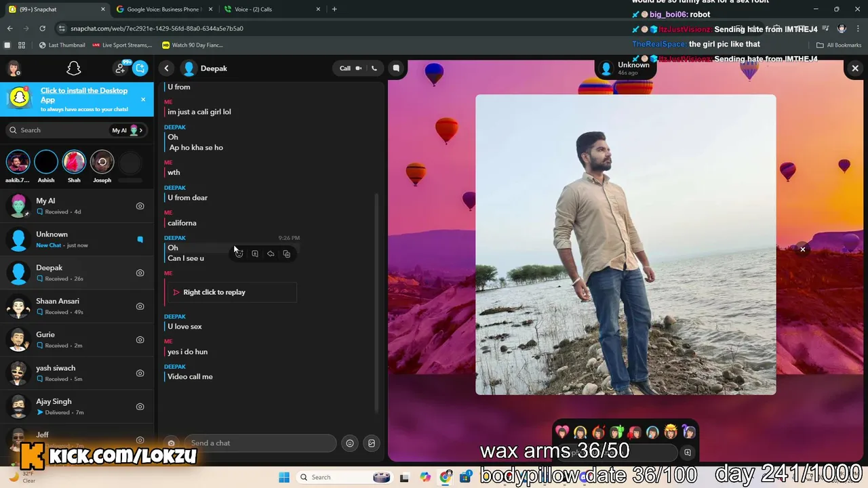This screenshot has height=488, width=868.
Task: Snap camera icon on My AI row
Action: pyautogui.click(x=140, y=206)
